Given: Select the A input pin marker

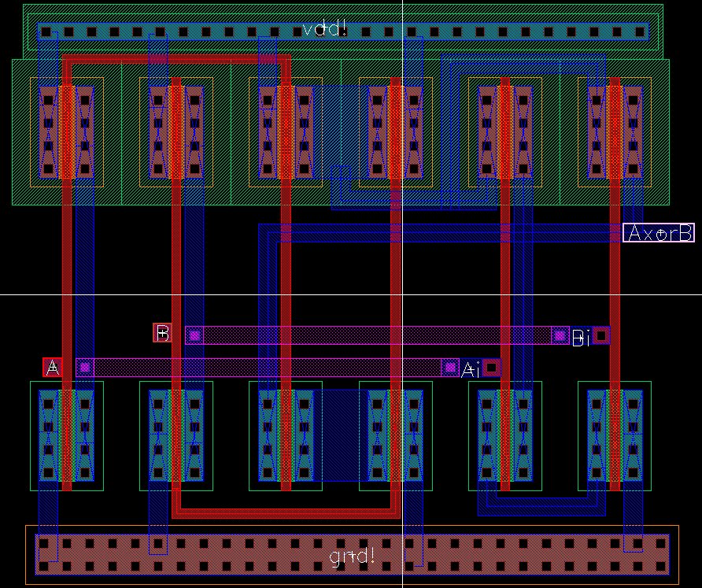Looking at the screenshot, I should coord(52,367).
